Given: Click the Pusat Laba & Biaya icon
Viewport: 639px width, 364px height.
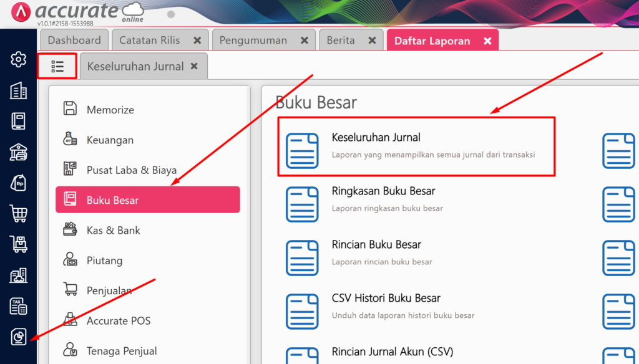Looking at the screenshot, I should [x=70, y=169].
